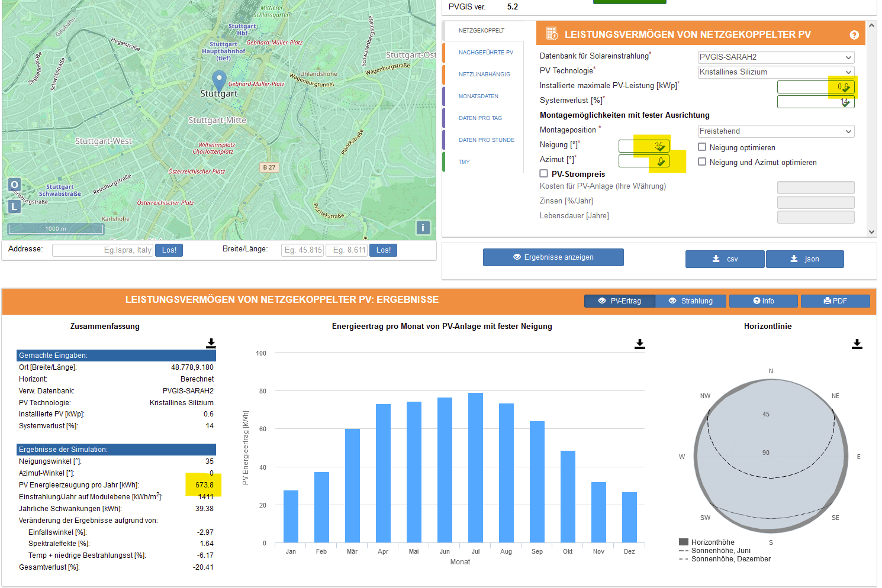The image size is (882, 588).
Task: Click the Jul bar in chart
Action: [x=475, y=467]
